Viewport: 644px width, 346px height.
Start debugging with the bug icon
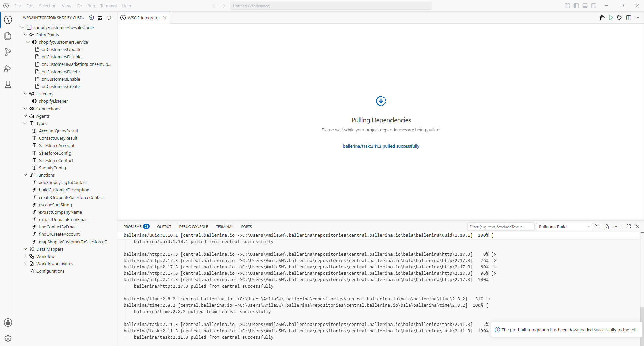tap(619, 18)
